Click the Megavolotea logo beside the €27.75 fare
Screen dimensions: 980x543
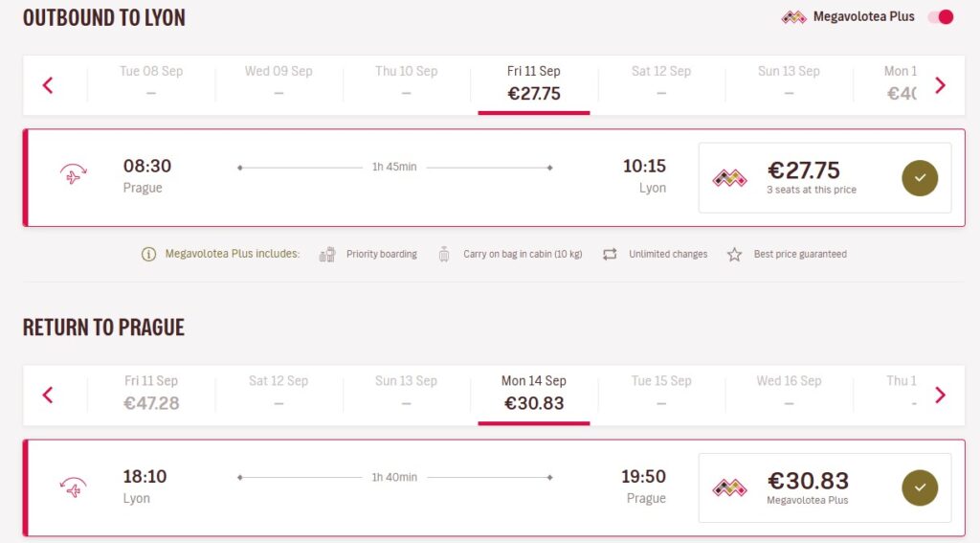[730, 177]
